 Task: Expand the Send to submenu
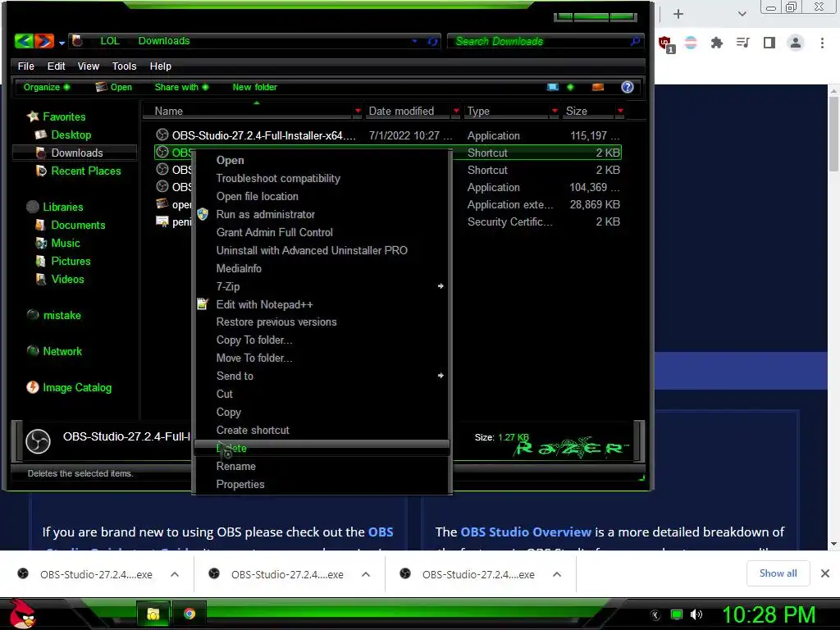click(322, 376)
